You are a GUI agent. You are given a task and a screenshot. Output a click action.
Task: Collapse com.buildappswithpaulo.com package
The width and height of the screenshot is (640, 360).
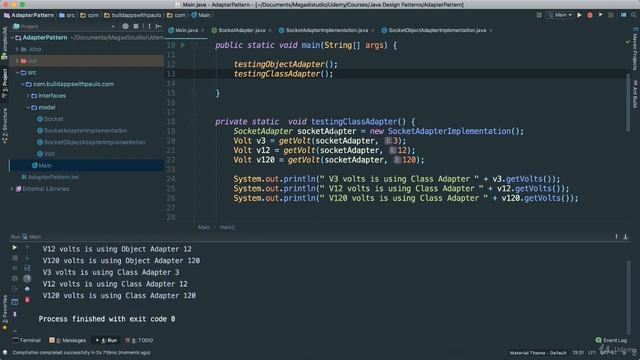[x=23, y=84]
